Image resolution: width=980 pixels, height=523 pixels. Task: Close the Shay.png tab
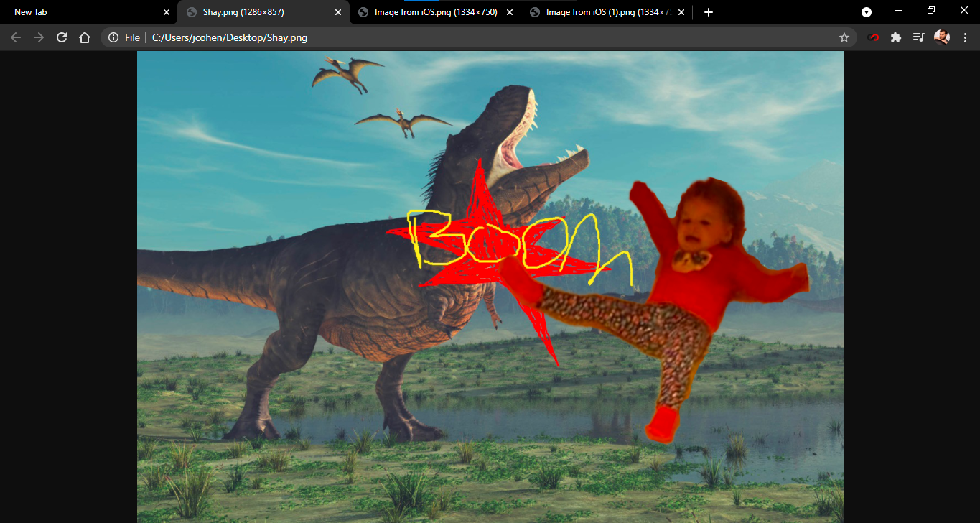click(338, 12)
